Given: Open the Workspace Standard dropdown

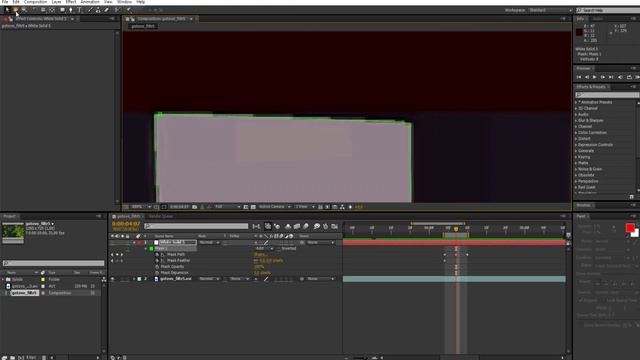Looking at the screenshot, I should (x=550, y=10).
